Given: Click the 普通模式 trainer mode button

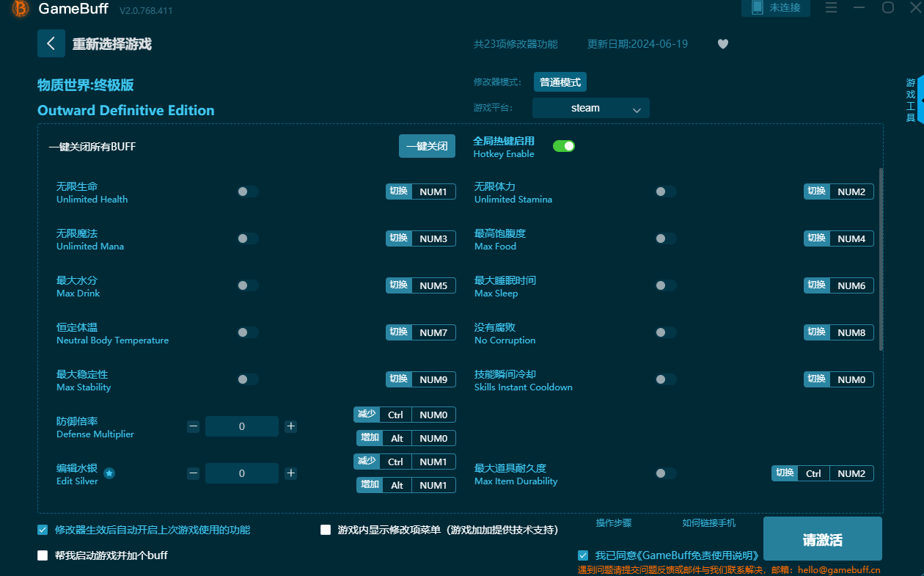Looking at the screenshot, I should click(560, 81).
